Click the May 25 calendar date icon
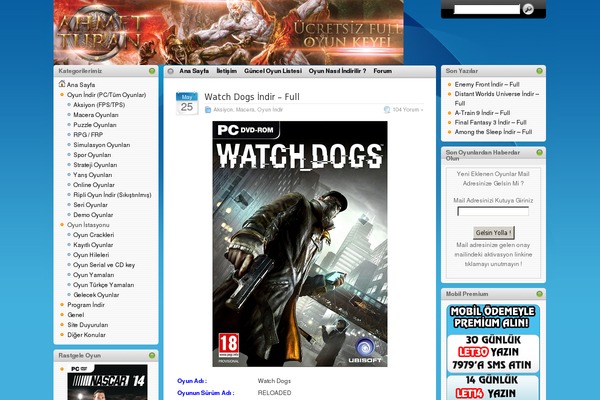The width and height of the screenshot is (600, 400). [x=187, y=103]
